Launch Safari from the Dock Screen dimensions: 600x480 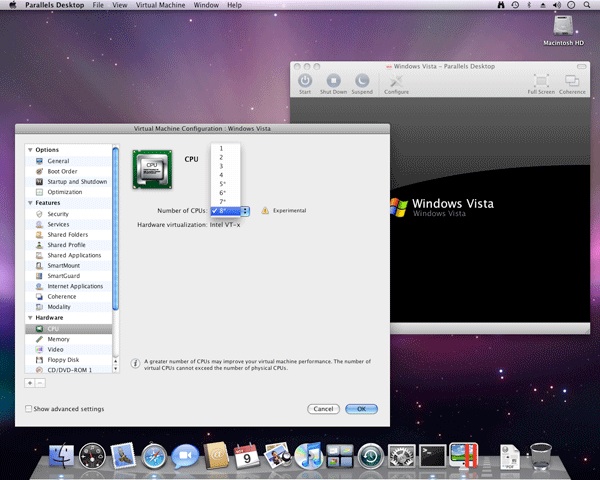pyautogui.click(x=154, y=456)
